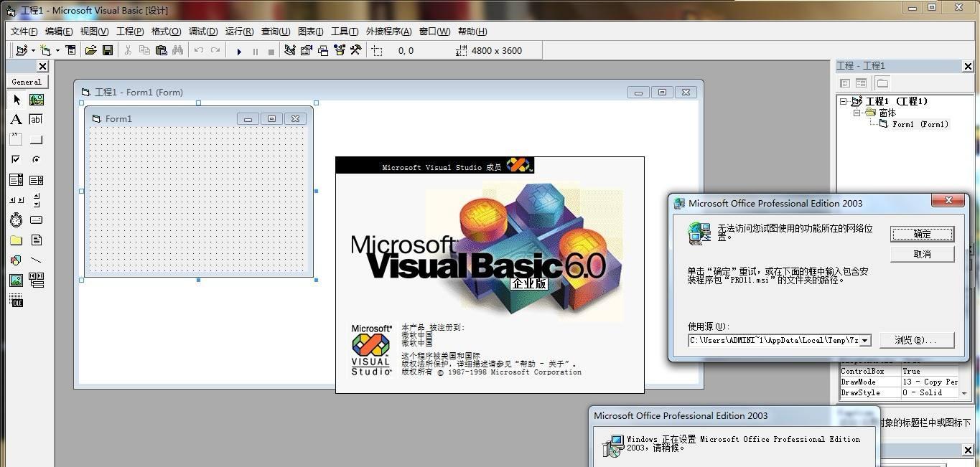Toggle folders view in the project panel
The image size is (980, 467).
pos(882,83)
